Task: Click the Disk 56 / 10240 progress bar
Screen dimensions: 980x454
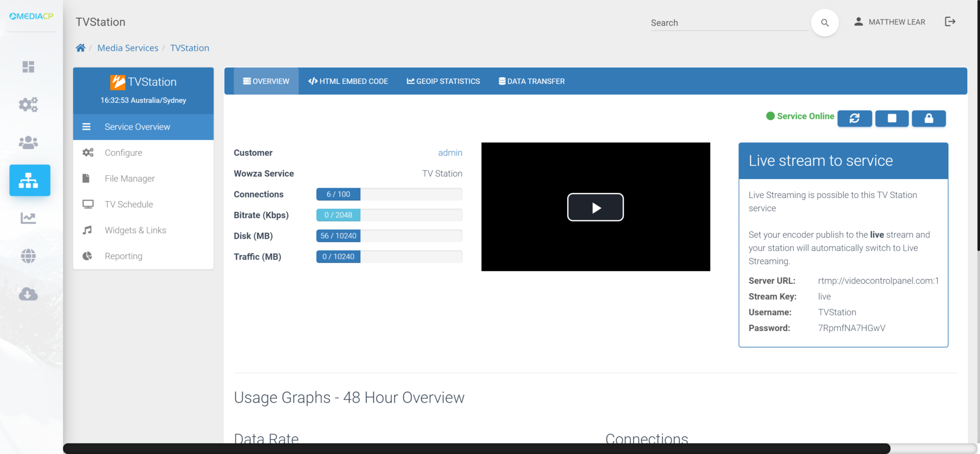Action: pos(389,236)
